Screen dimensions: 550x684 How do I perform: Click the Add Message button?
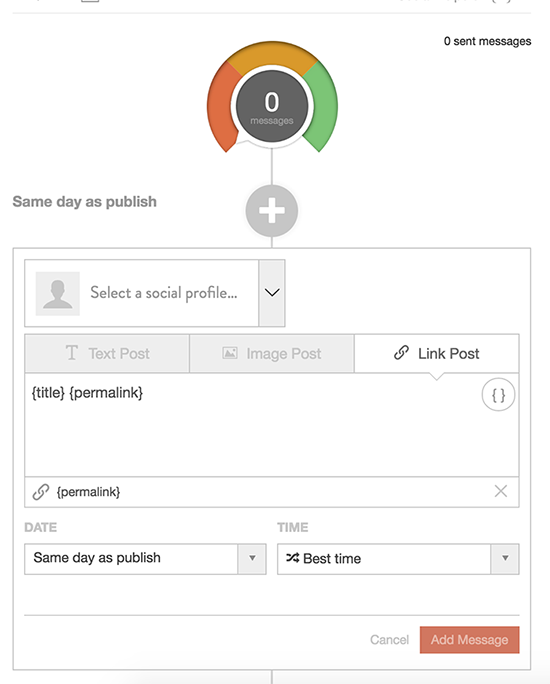coord(469,640)
